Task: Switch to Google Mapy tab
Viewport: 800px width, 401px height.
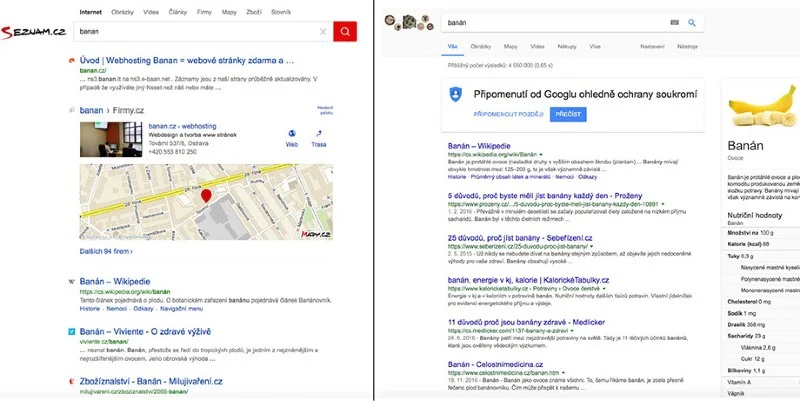Action: [511, 46]
